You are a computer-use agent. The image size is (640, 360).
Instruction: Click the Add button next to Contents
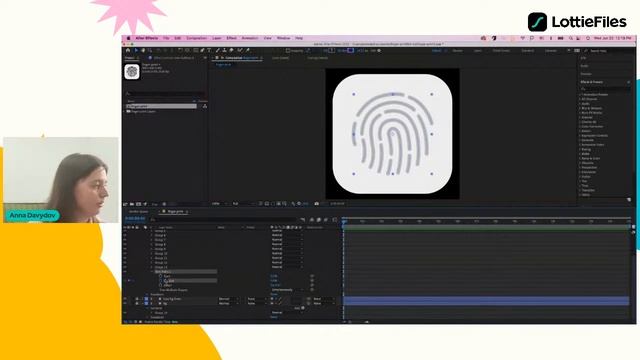click(302, 308)
